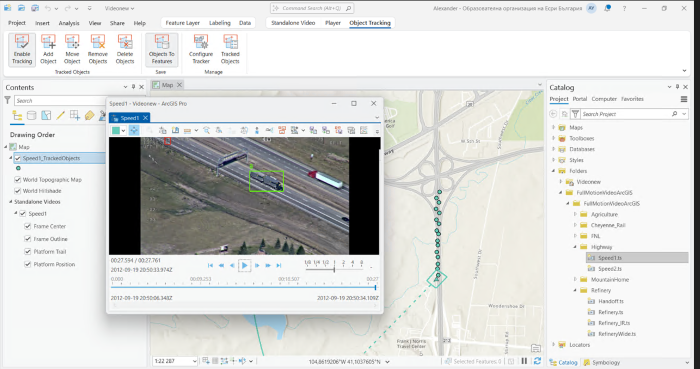Viewport: 700px width, 369px height.
Task: Switch Contents to List By Editing pencil
Action: (60, 116)
